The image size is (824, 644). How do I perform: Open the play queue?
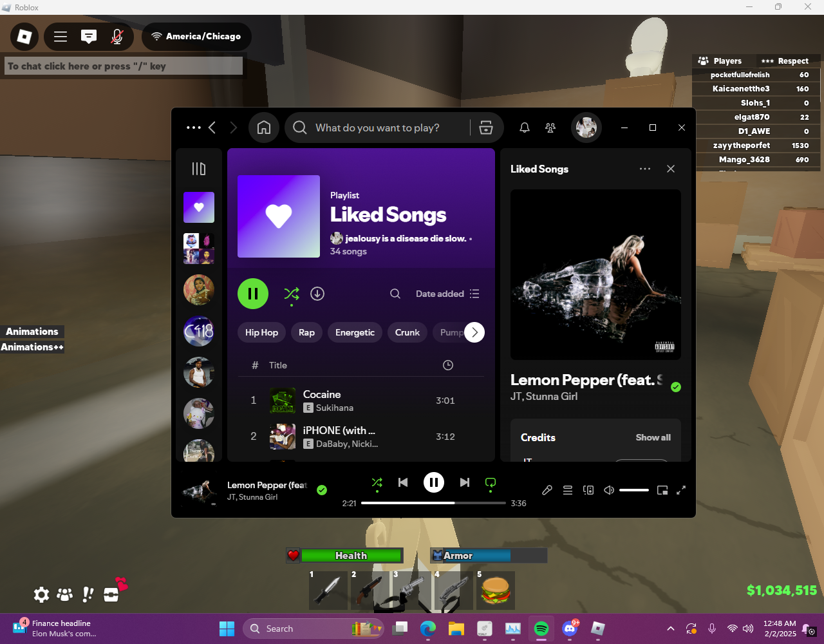coord(568,490)
